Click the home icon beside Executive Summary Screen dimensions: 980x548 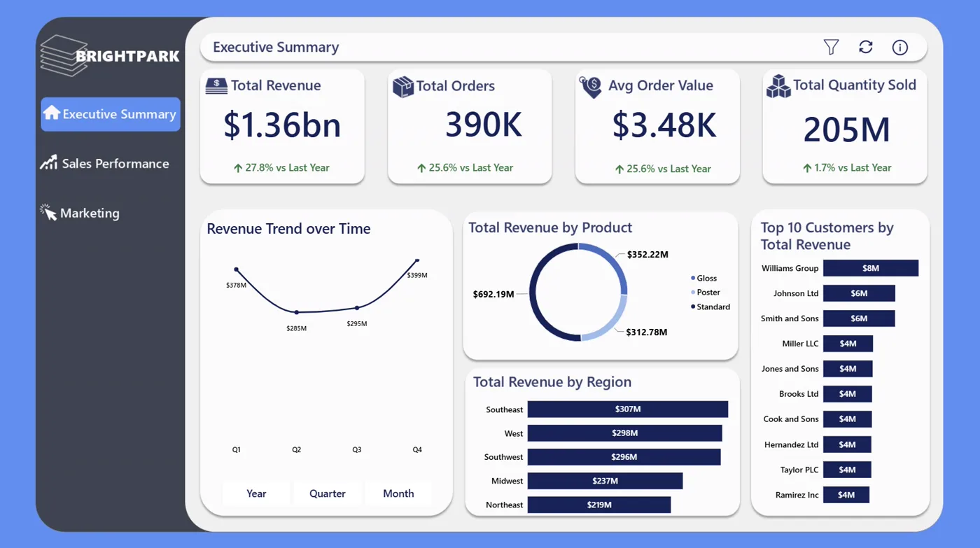click(51, 113)
